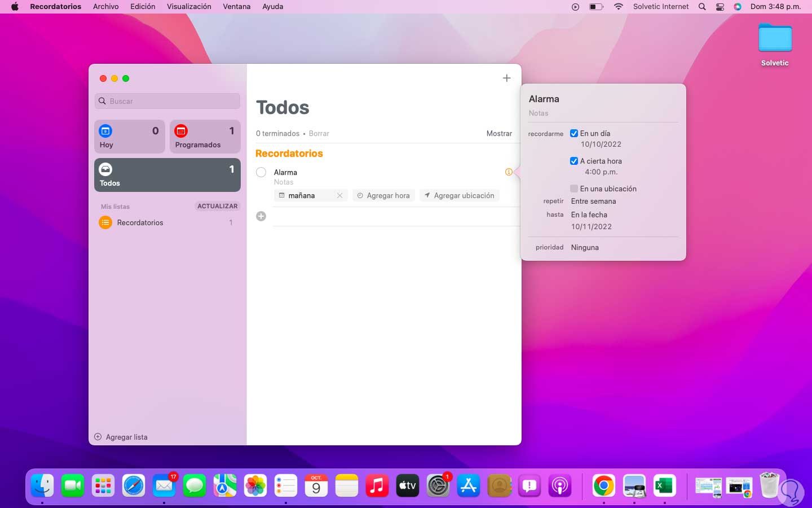Open Launchpad in the Dock
Screen dimensions: 812x508
click(x=103, y=485)
